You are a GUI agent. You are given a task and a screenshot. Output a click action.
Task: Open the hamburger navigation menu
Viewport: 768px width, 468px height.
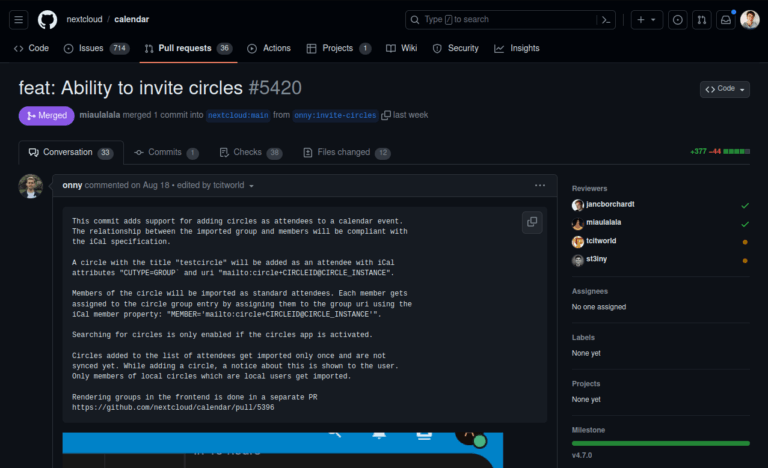(19, 20)
